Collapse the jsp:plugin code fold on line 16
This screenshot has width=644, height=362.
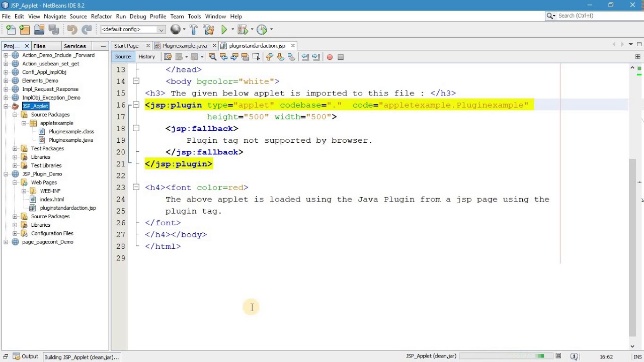point(136,105)
